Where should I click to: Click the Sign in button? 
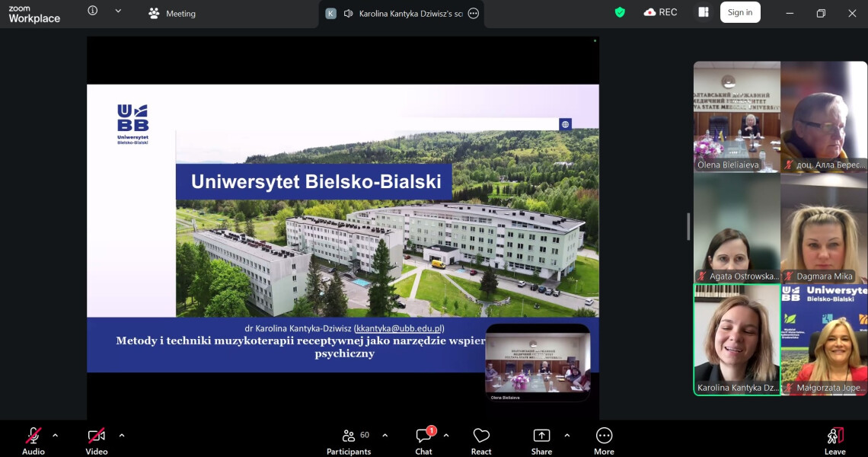740,12
